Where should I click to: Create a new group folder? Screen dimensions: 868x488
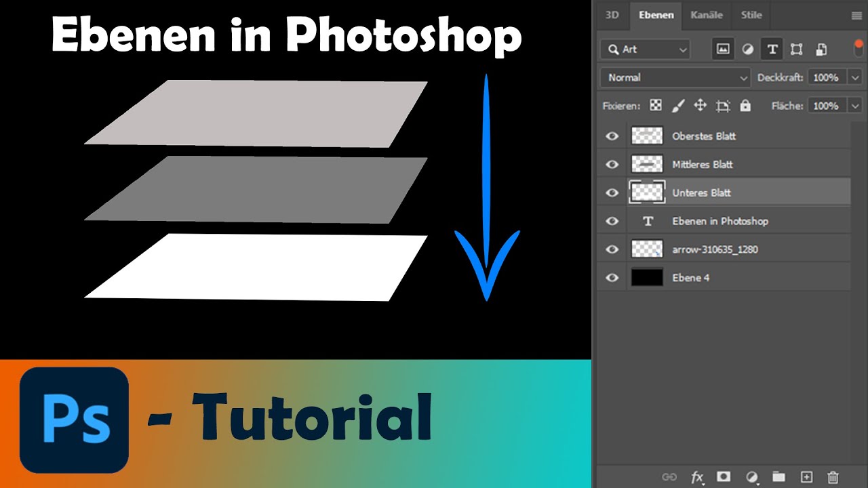pos(778,477)
